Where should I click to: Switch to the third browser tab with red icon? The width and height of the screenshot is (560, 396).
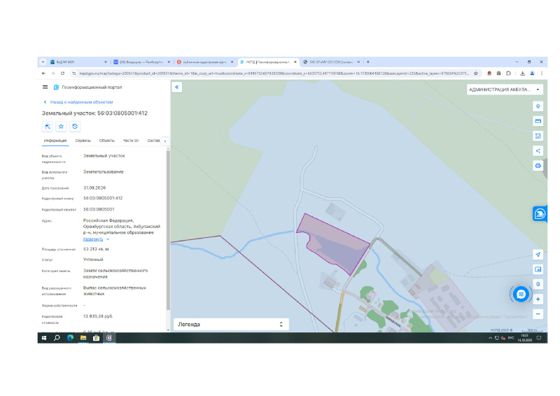coord(205,62)
